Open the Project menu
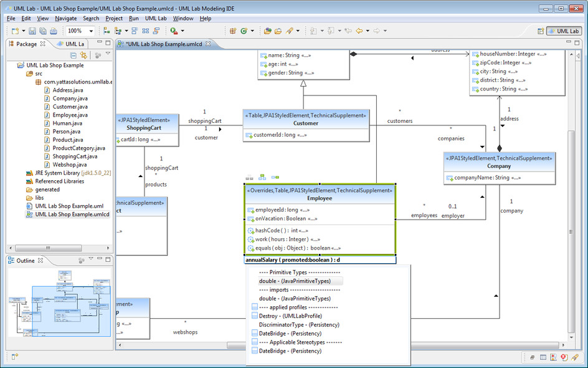 tap(114, 19)
